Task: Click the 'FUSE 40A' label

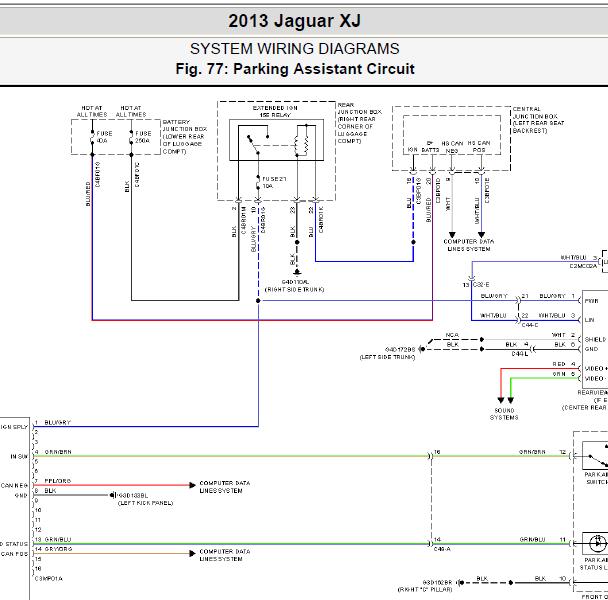Action: click(104, 137)
